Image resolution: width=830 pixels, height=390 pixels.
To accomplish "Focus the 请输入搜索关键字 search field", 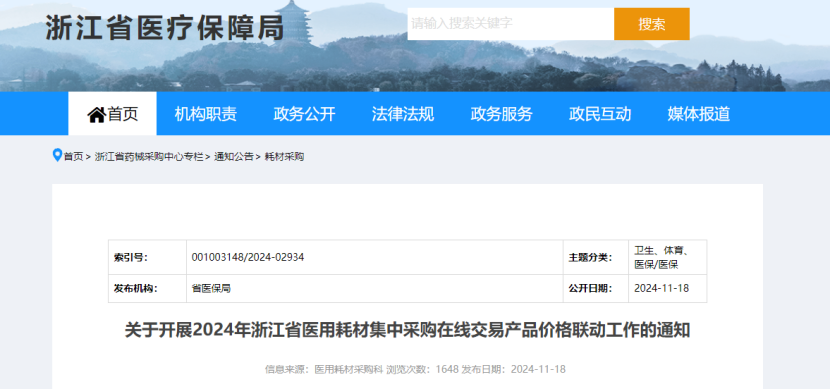I will pos(510,24).
